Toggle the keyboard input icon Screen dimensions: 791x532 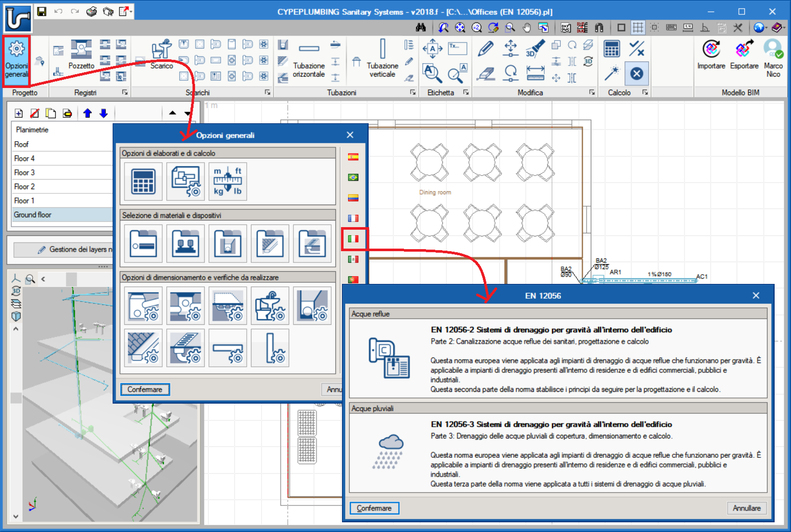[x=671, y=28]
